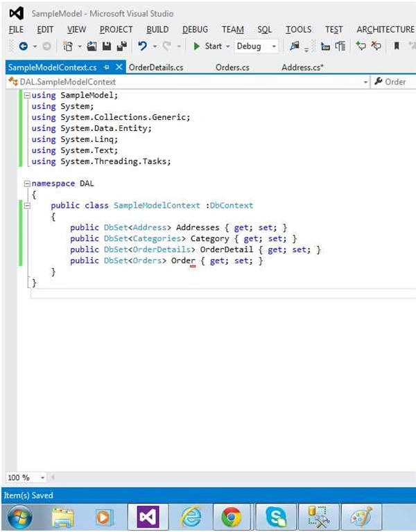Open the Windows Start menu orb
Screen dimensions: 416x532
(19, 517)
